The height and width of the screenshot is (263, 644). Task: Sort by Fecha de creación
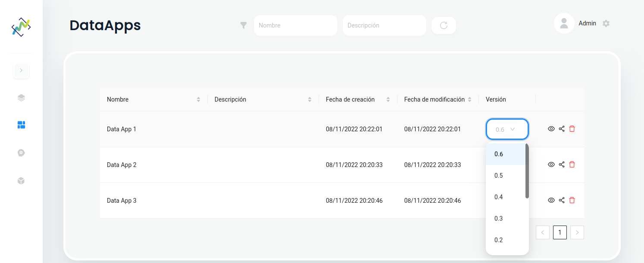tap(388, 99)
